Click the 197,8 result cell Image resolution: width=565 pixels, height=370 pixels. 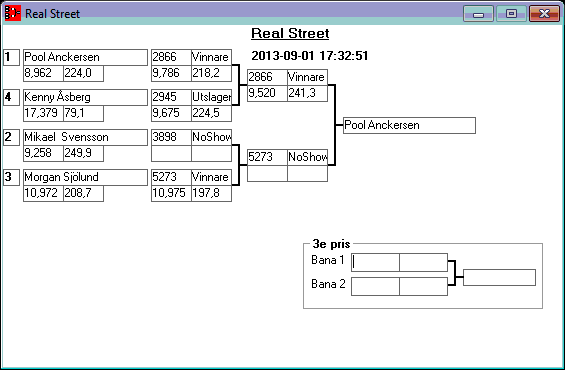click(x=211, y=193)
